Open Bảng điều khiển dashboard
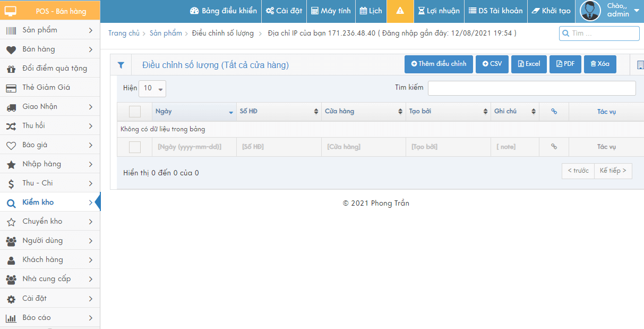The width and height of the screenshot is (644, 329). [x=224, y=11]
